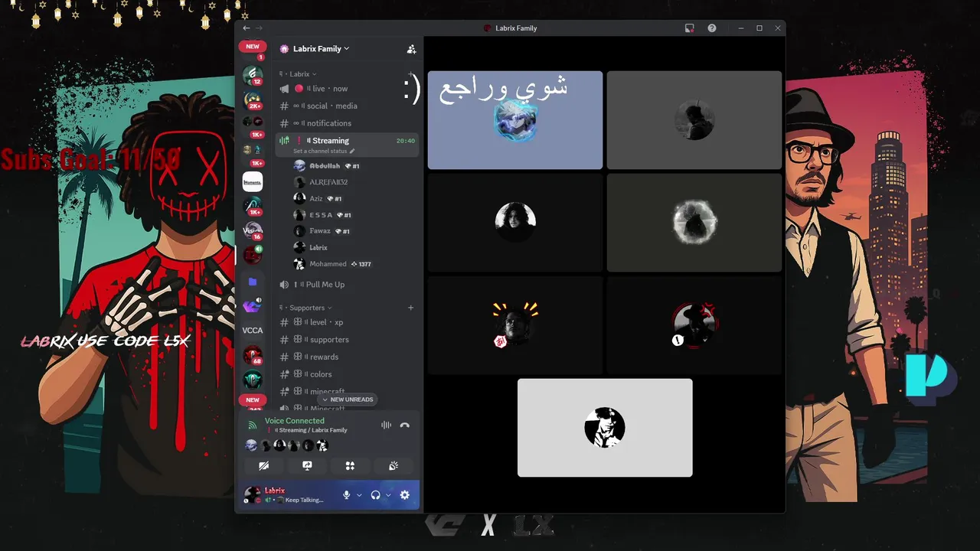Open the supporters text channel

coord(348,340)
